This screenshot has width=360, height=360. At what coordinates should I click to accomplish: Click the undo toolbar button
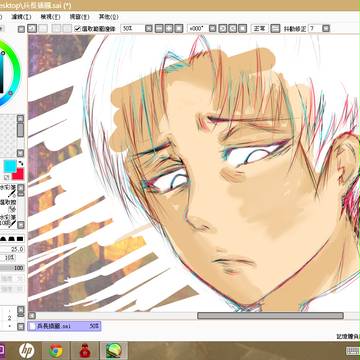tap(32, 29)
